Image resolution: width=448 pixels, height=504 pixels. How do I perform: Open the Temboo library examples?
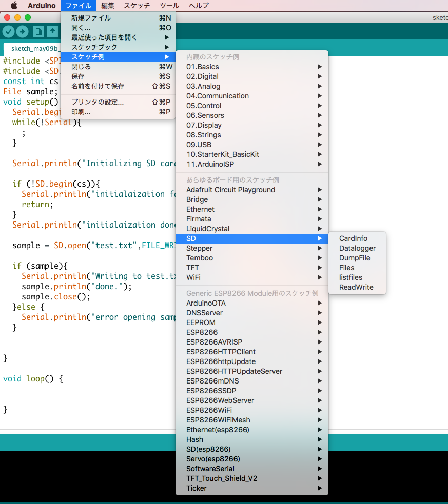(252, 258)
